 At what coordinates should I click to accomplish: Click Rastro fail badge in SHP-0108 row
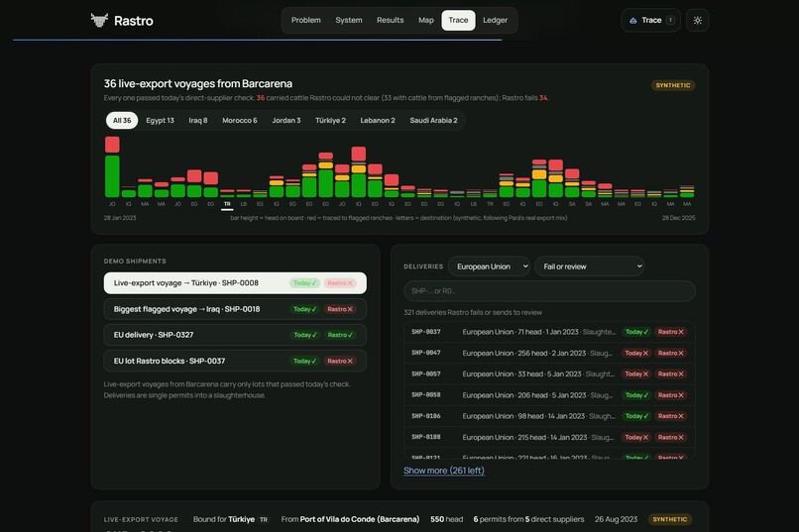(670, 437)
